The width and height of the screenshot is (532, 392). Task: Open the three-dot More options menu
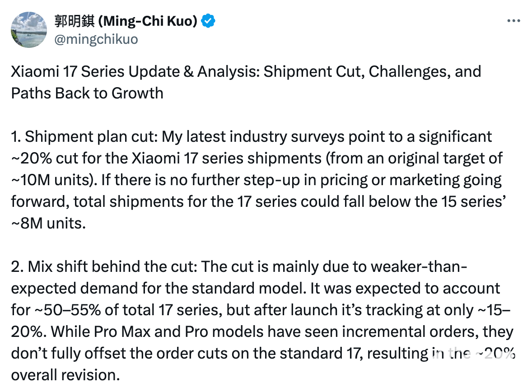click(x=514, y=21)
